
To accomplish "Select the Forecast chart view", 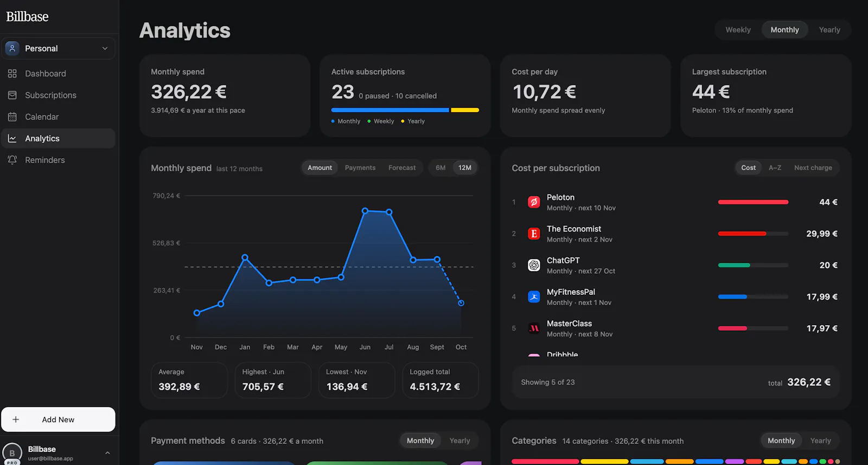I will (402, 168).
